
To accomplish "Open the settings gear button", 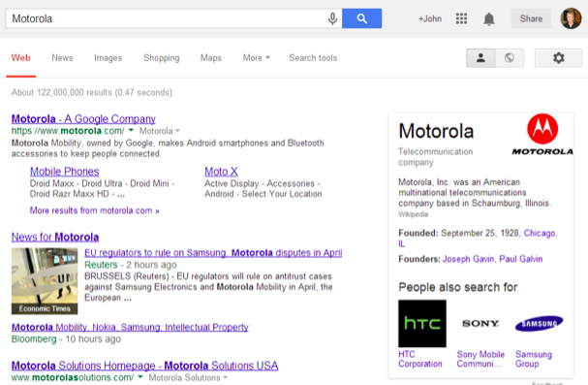I will coord(558,58).
